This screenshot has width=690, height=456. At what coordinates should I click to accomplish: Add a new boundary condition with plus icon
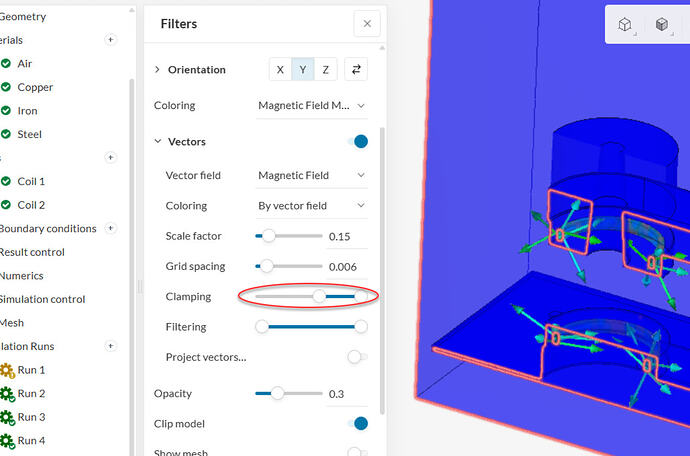[x=110, y=228]
